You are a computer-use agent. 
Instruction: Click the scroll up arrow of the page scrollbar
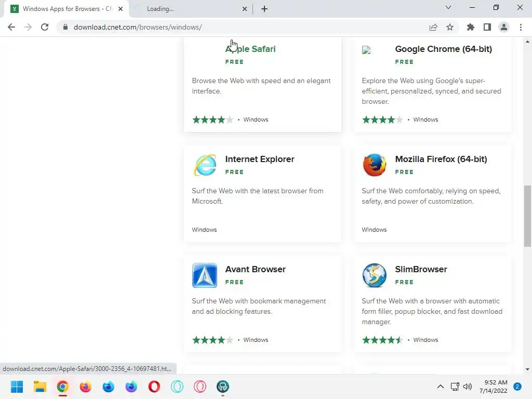[x=527, y=42]
